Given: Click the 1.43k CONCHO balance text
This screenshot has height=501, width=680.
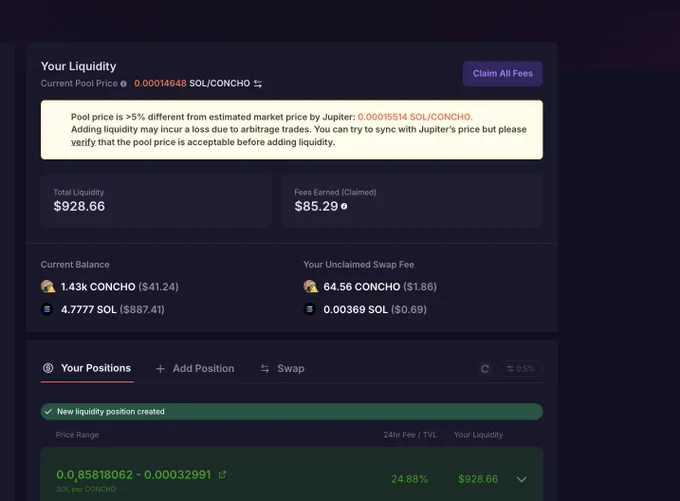Looking at the screenshot, I should click(x=98, y=287).
